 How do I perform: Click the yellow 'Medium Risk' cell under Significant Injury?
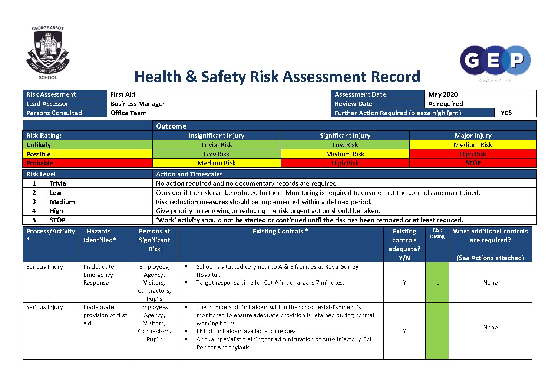tap(345, 154)
